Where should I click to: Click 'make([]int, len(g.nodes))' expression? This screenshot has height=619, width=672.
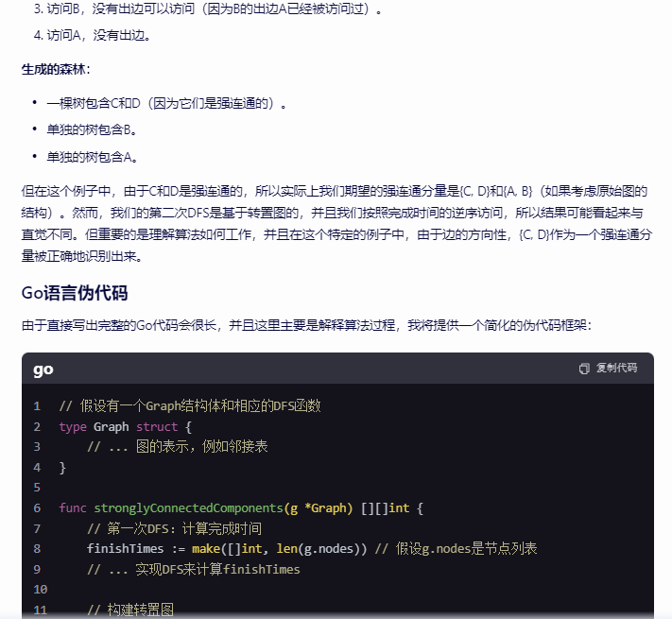pos(280,549)
